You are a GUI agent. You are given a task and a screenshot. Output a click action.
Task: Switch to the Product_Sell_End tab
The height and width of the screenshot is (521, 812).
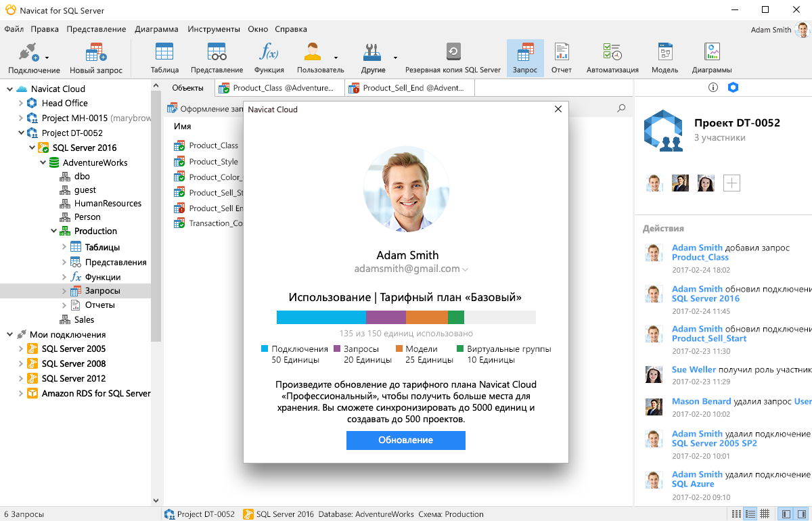pos(409,88)
